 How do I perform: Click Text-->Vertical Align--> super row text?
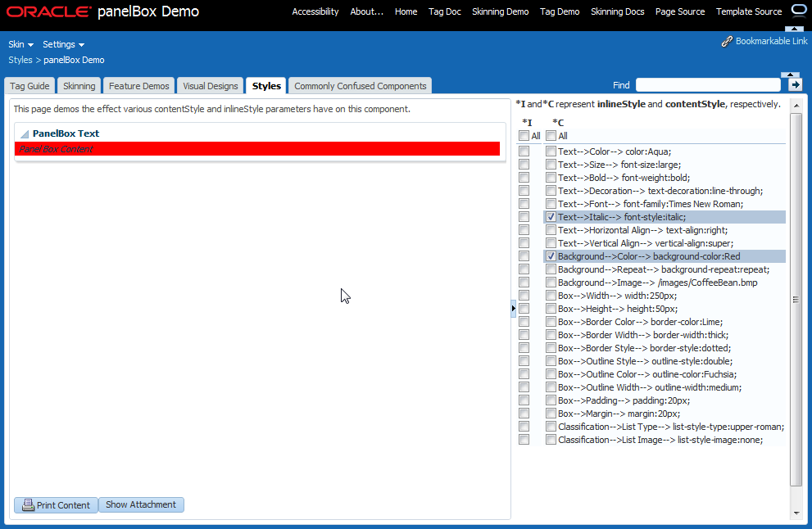click(645, 243)
